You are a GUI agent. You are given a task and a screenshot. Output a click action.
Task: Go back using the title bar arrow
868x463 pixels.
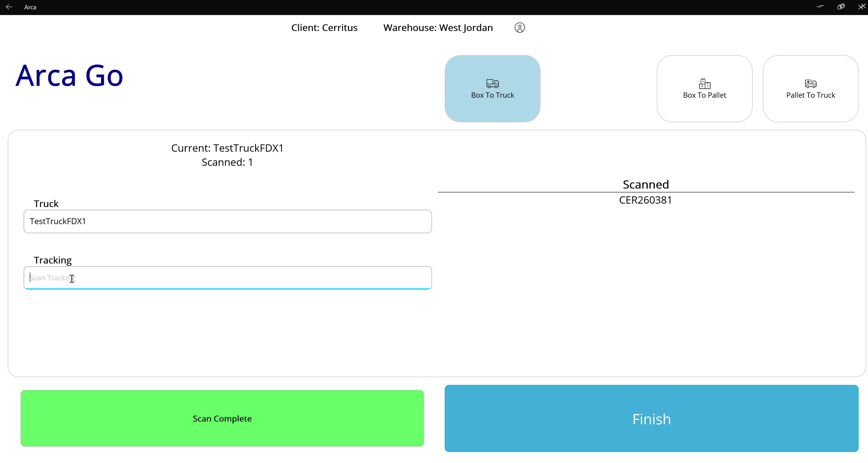click(x=9, y=7)
